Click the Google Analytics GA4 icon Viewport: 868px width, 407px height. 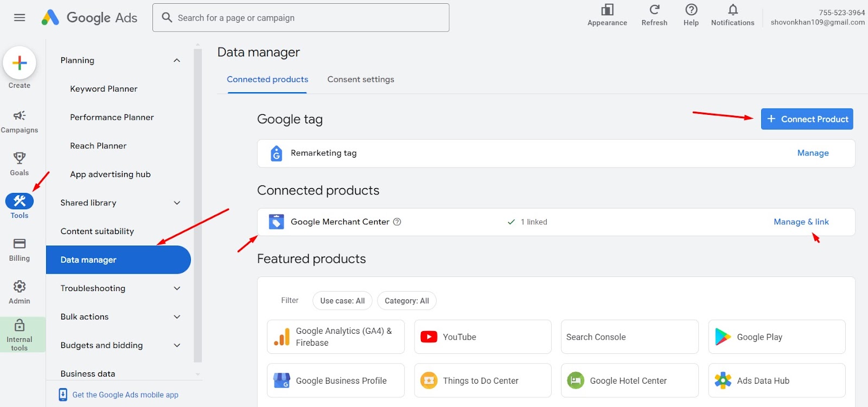click(282, 337)
